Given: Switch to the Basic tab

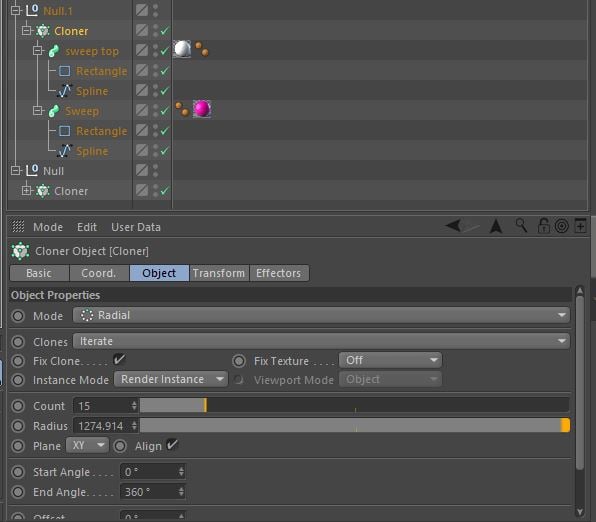Looking at the screenshot, I should (39, 273).
